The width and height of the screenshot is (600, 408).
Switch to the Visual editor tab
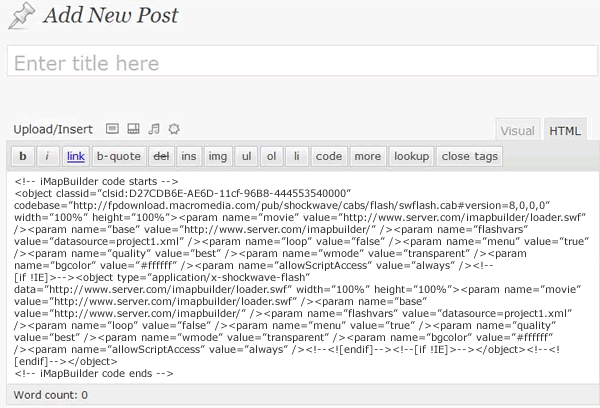517,131
